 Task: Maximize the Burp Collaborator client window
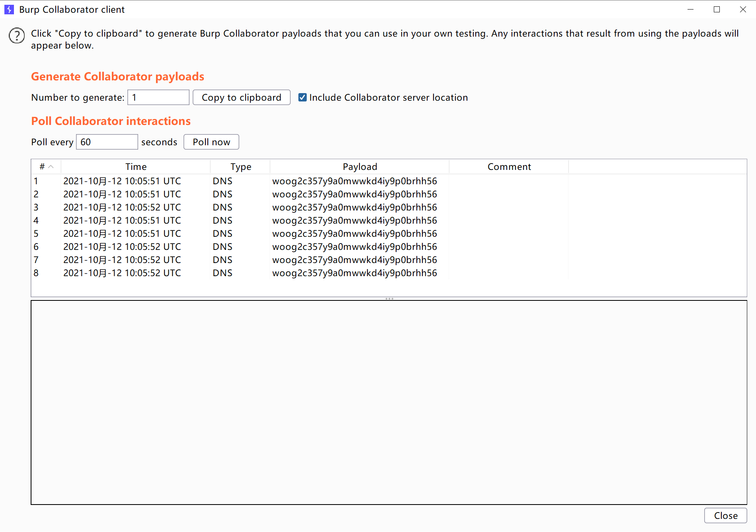pos(717,10)
